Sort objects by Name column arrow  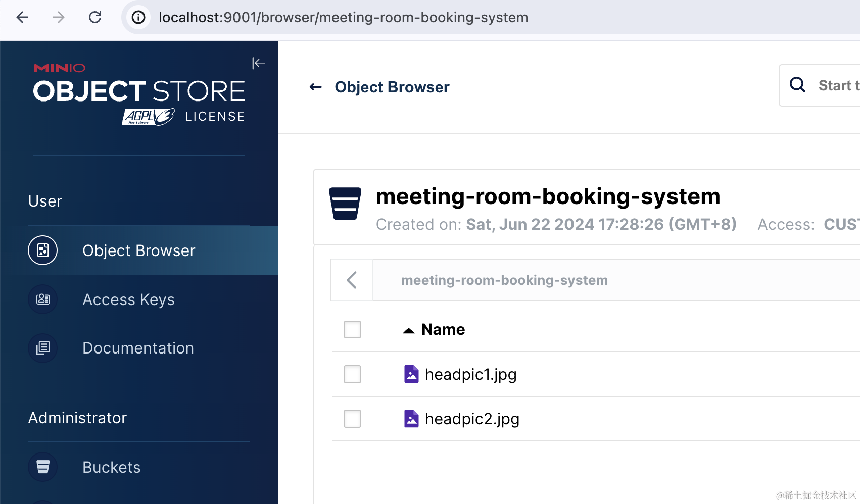click(408, 331)
